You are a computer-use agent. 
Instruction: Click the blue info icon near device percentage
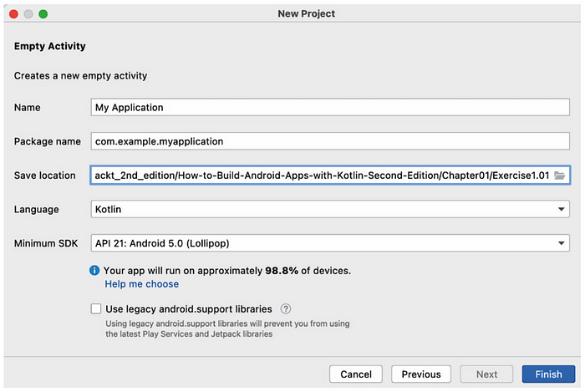point(96,271)
